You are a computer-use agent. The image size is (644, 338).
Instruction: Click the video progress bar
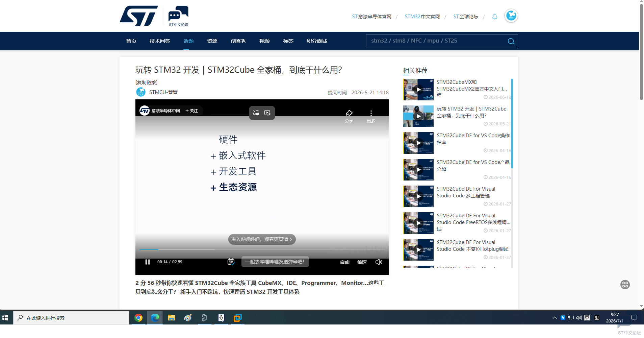point(262,249)
